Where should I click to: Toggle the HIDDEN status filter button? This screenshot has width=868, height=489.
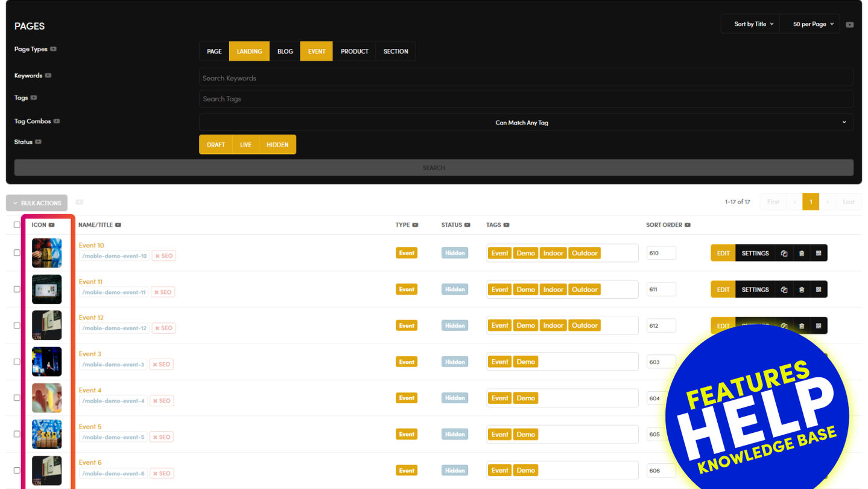tap(277, 145)
